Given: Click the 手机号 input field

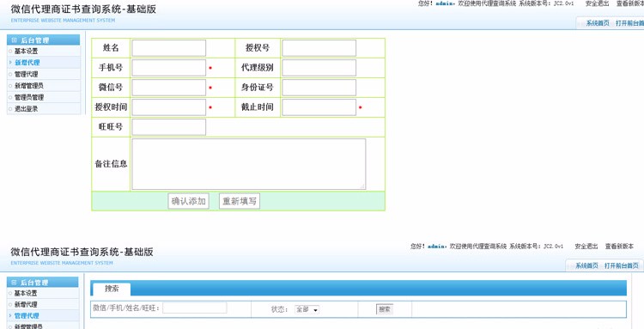Looking at the screenshot, I should [169, 68].
